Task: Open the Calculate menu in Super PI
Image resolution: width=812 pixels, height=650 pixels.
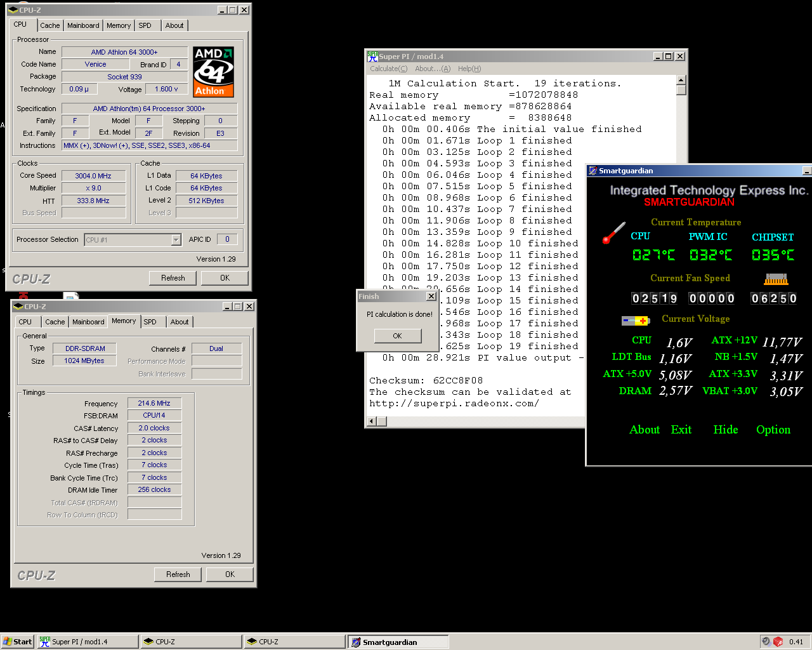Action: [388, 69]
